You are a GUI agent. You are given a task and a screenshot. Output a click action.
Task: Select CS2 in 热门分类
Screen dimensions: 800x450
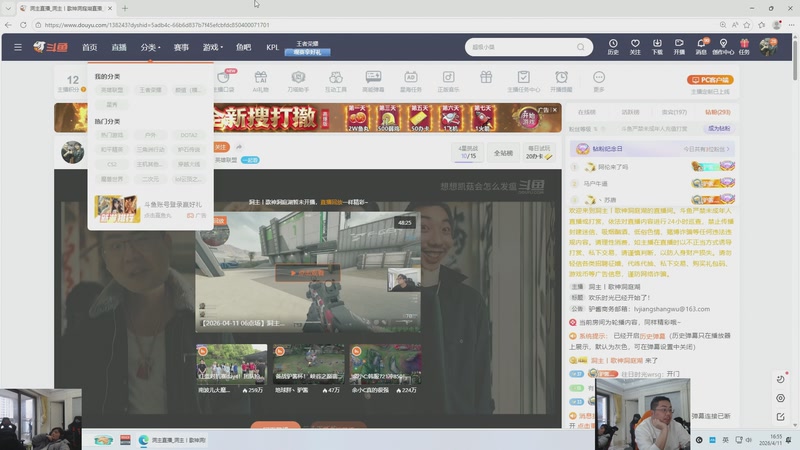[x=112, y=164]
